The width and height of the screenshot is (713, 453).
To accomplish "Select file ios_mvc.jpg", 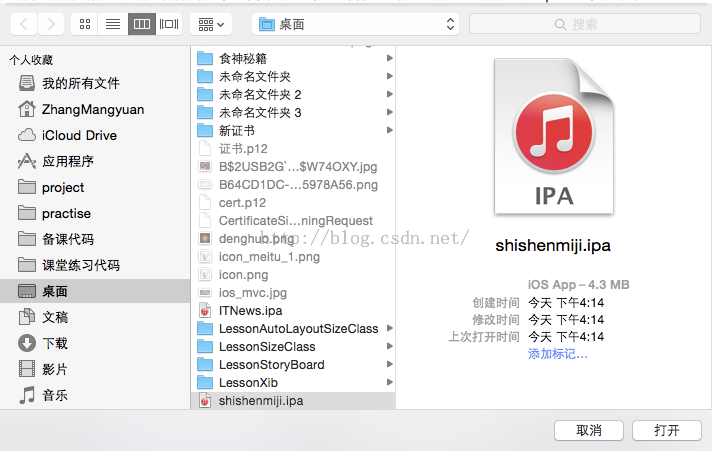I will pos(293,292).
